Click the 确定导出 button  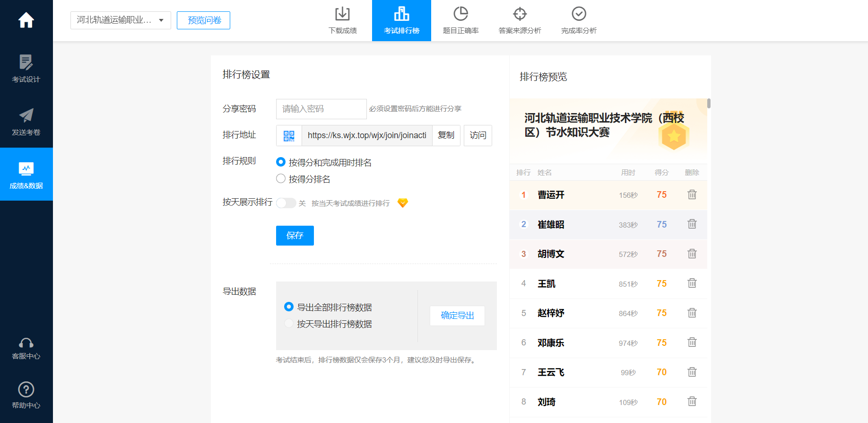(457, 316)
